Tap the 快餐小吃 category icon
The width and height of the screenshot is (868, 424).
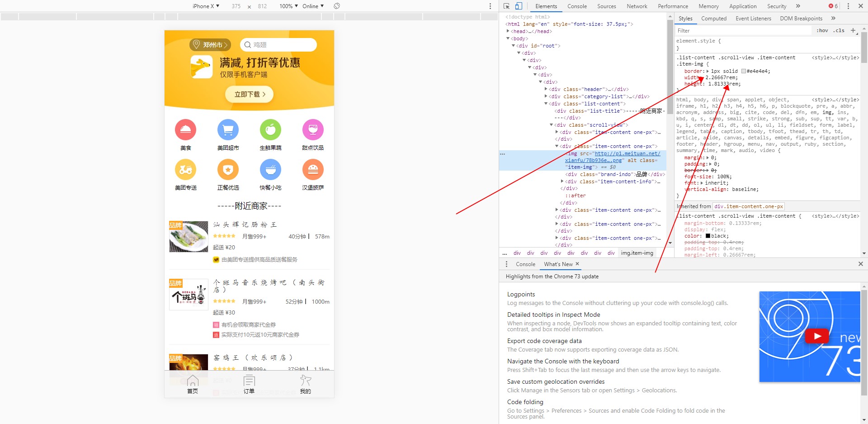click(270, 170)
